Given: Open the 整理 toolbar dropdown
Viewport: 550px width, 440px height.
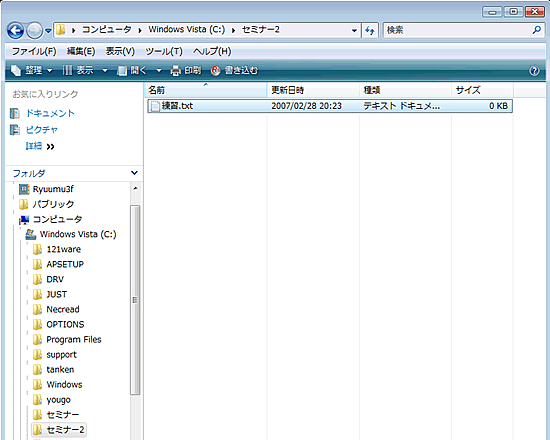Looking at the screenshot, I should coord(32,71).
